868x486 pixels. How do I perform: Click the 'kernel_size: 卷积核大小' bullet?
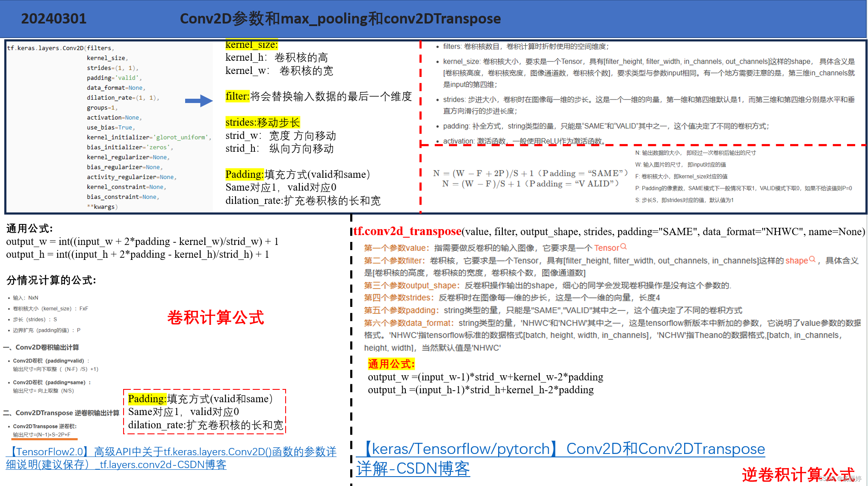649,73
